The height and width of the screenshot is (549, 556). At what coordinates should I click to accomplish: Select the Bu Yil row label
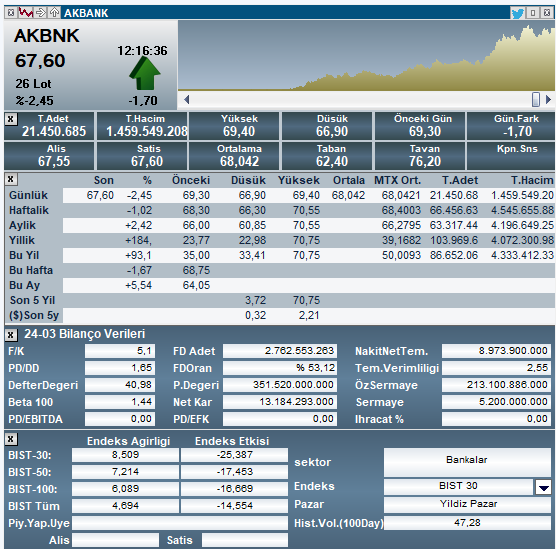pos(24,255)
